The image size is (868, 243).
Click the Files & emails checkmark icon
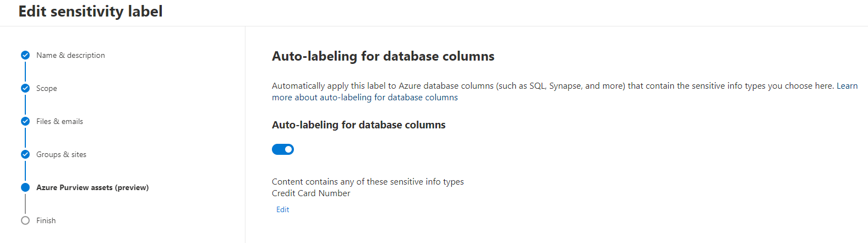tap(25, 121)
